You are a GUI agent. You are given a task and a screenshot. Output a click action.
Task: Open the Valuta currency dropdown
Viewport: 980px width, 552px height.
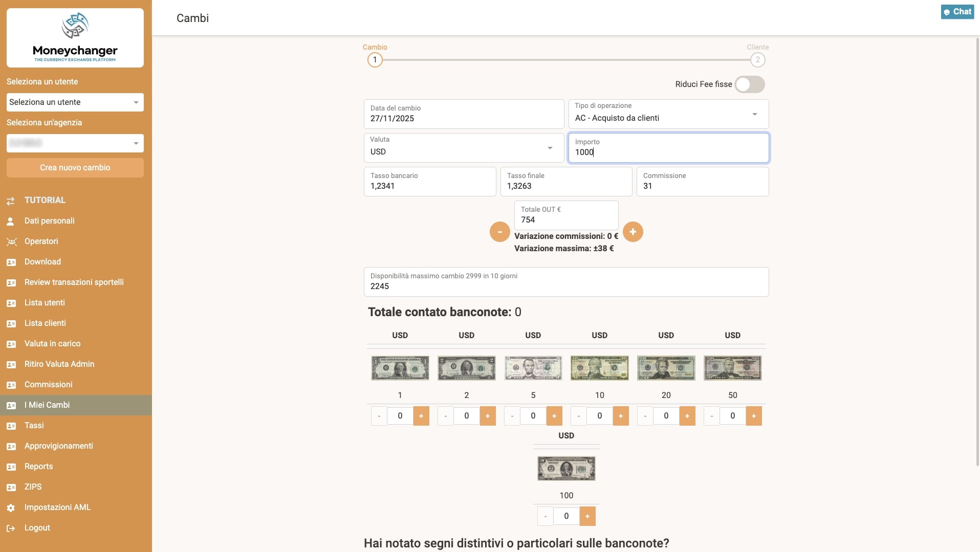pyautogui.click(x=464, y=148)
